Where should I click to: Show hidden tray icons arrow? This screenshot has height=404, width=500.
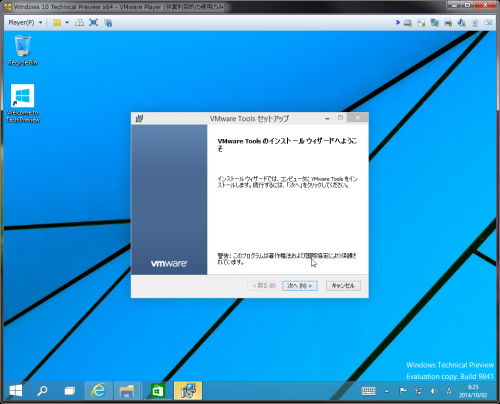tap(387, 391)
